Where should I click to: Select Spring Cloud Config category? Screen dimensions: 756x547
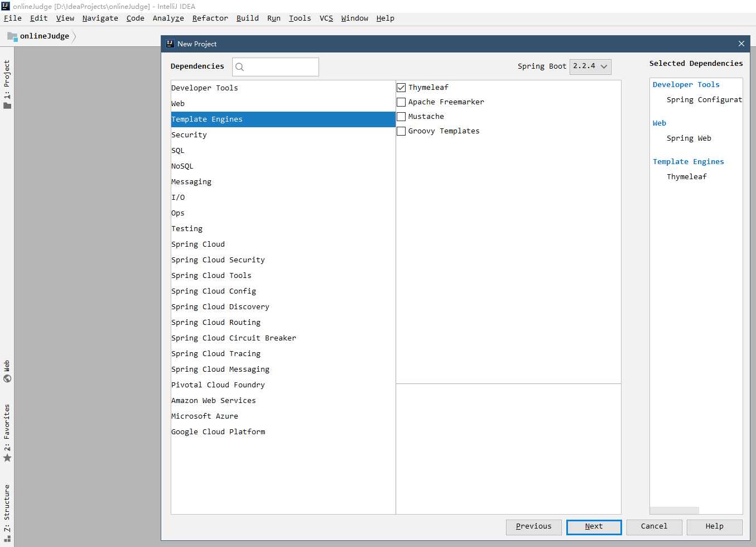click(283, 291)
